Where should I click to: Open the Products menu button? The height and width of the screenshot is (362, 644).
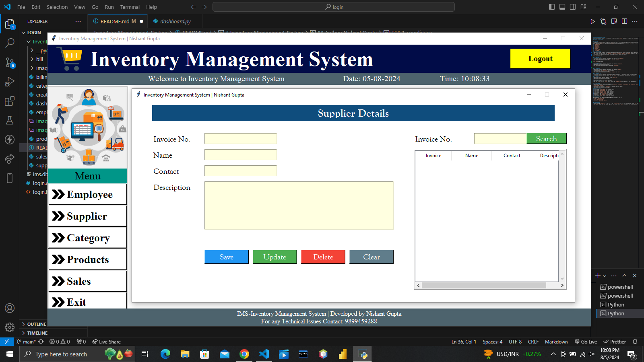click(x=87, y=259)
